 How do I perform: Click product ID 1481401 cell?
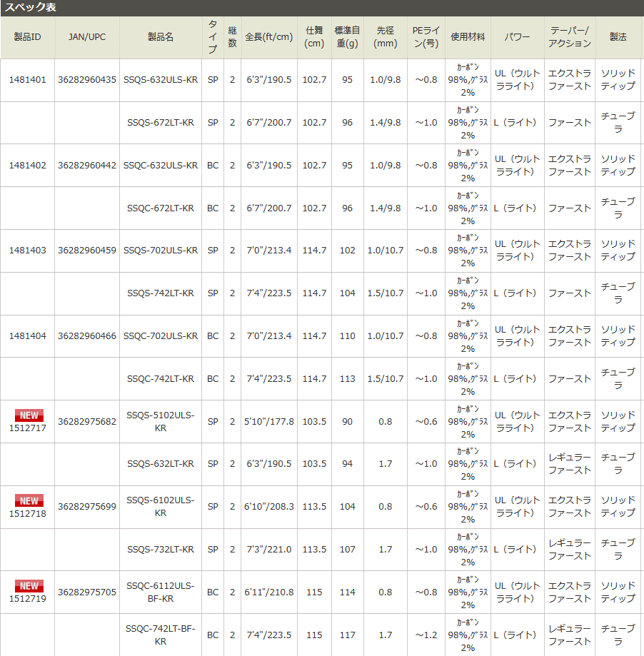pyautogui.click(x=27, y=80)
